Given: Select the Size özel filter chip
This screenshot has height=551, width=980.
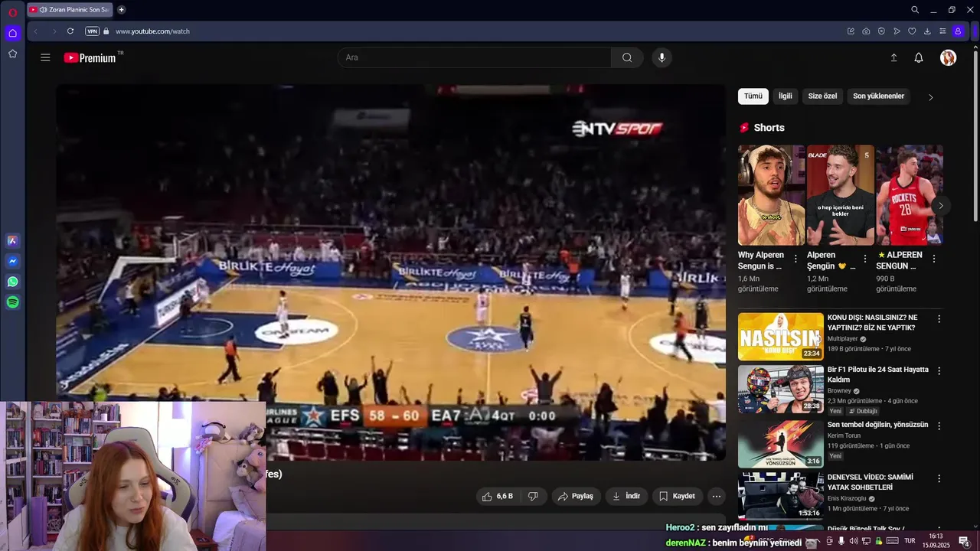Looking at the screenshot, I should point(823,96).
